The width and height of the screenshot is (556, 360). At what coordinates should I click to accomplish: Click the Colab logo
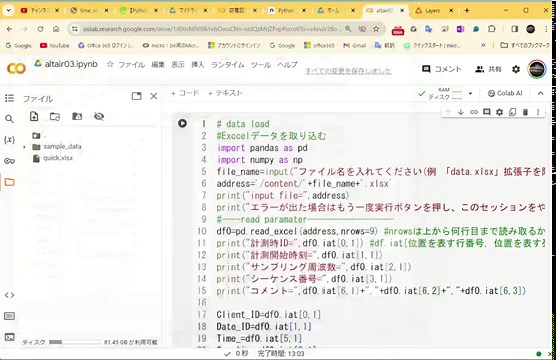(16, 68)
